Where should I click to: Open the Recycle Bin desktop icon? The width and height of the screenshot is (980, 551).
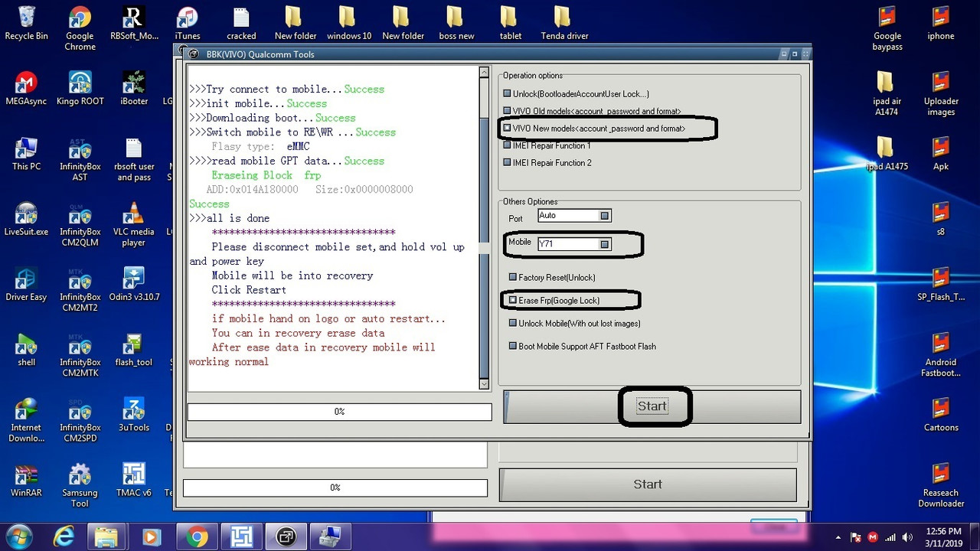[26, 22]
